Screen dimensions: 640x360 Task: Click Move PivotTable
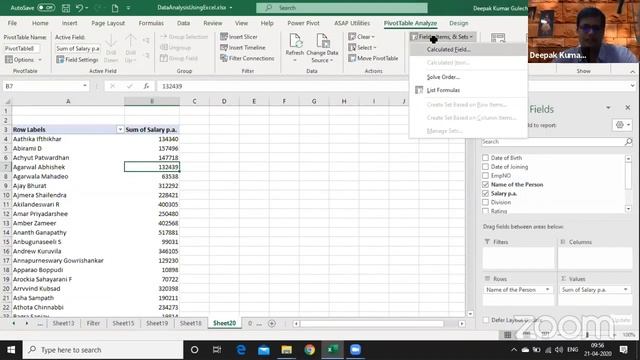tap(373, 58)
